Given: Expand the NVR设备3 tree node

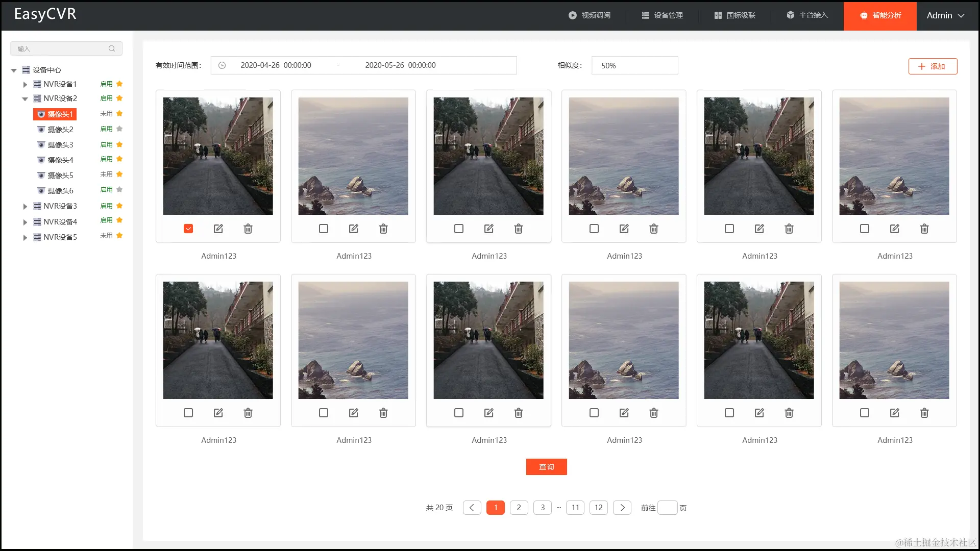Looking at the screenshot, I should pyautogui.click(x=25, y=206).
